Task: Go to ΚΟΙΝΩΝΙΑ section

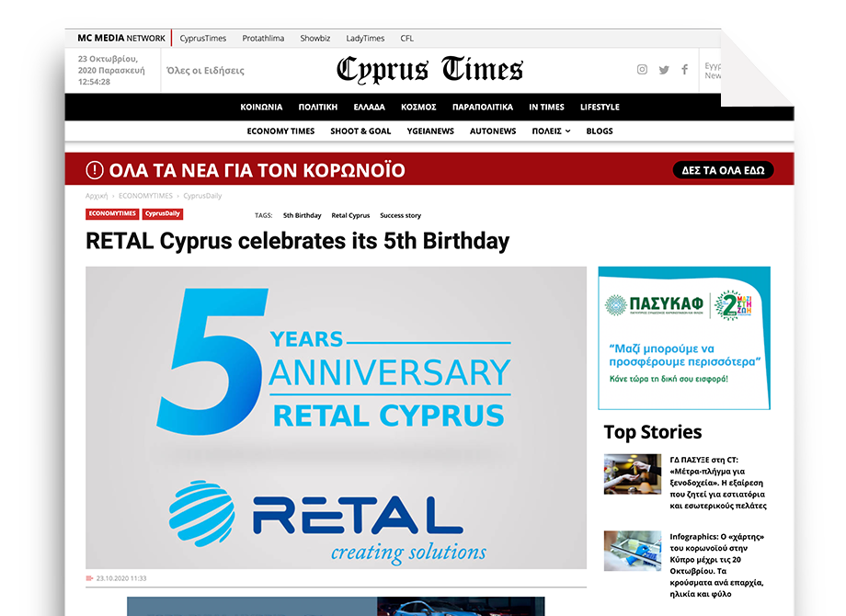Action: [261, 107]
